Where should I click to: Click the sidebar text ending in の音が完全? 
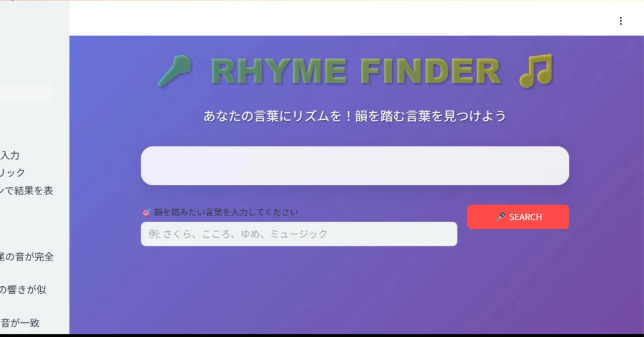(27, 257)
